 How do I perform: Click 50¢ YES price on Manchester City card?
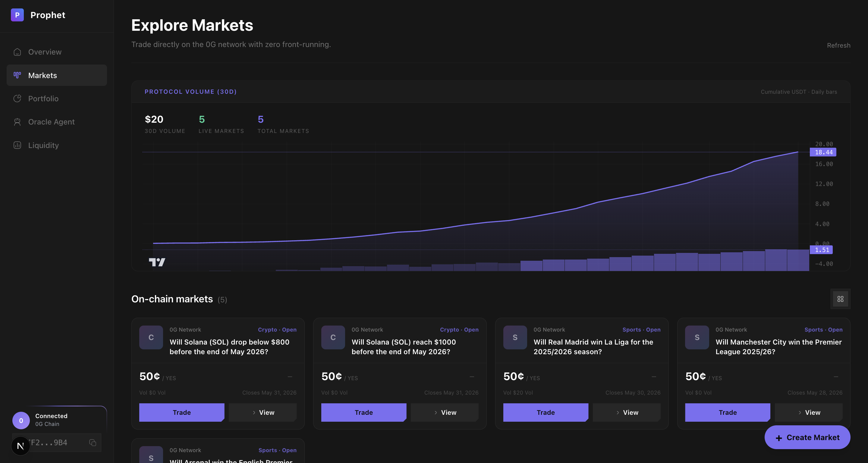coord(703,376)
